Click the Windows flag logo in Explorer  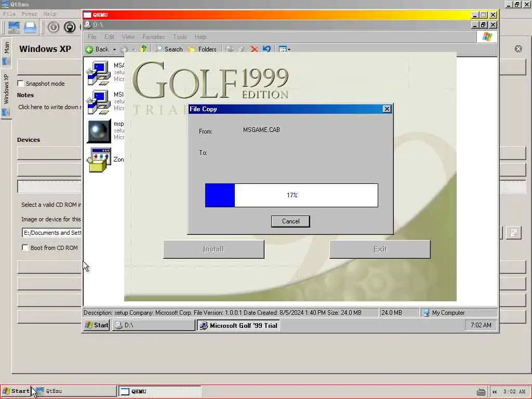[x=487, y=37]
